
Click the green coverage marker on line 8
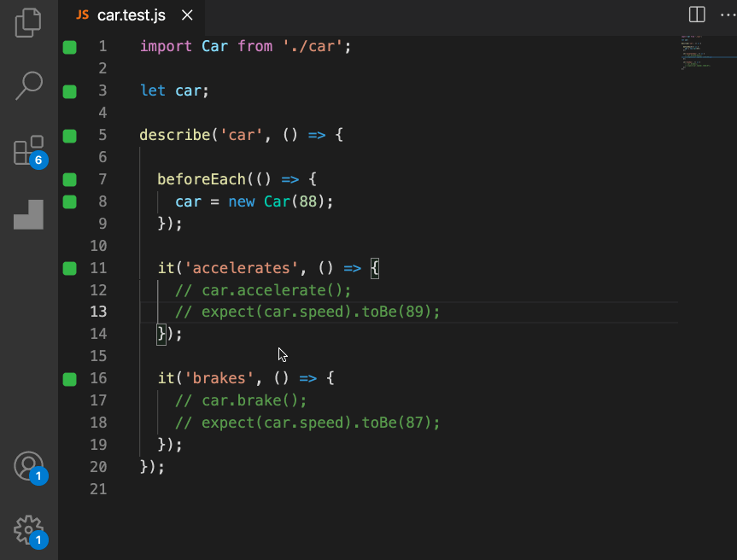(70, 202)
